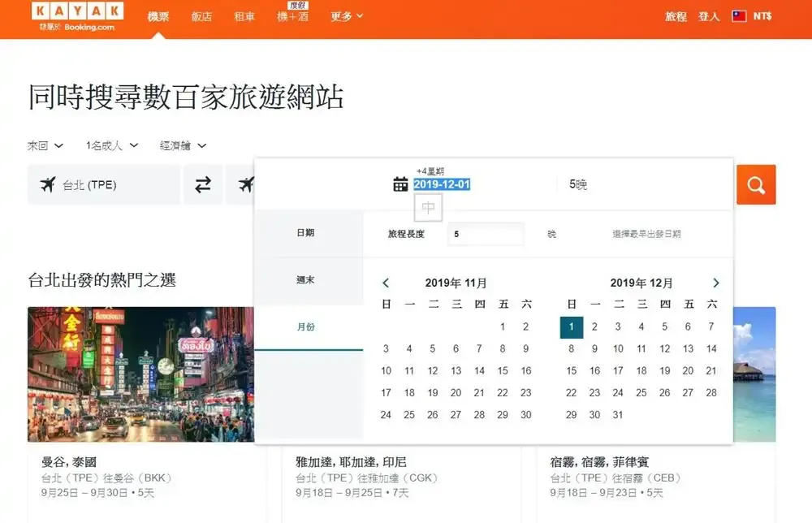Open the 旅程 trips link
The image size is (812, 523).
(x=676, y=16)
